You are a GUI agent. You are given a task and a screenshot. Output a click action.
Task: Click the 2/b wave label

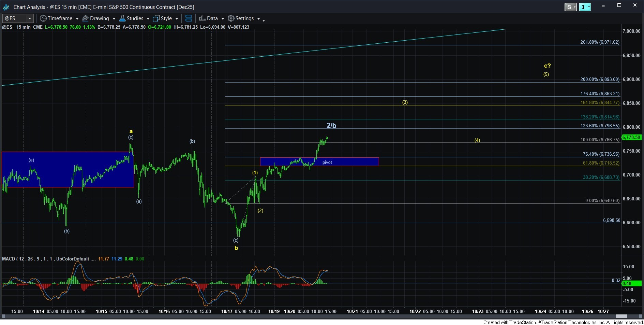pos(331,126)
